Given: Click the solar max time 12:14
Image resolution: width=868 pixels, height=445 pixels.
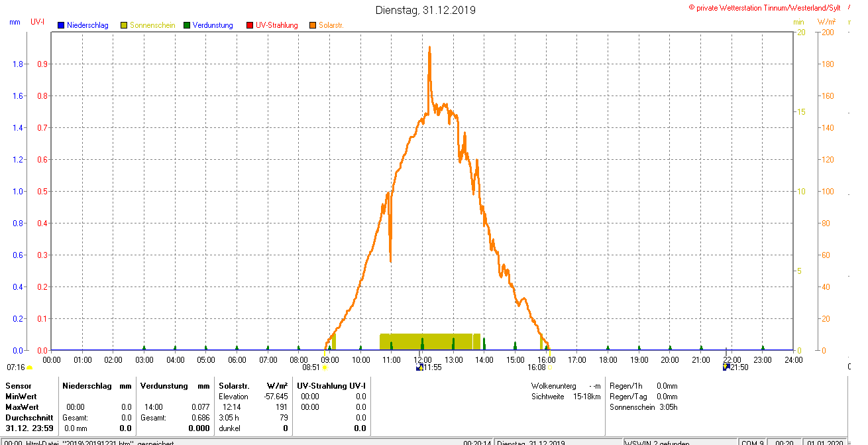Looking at the screenshot, I should (232, 407).
